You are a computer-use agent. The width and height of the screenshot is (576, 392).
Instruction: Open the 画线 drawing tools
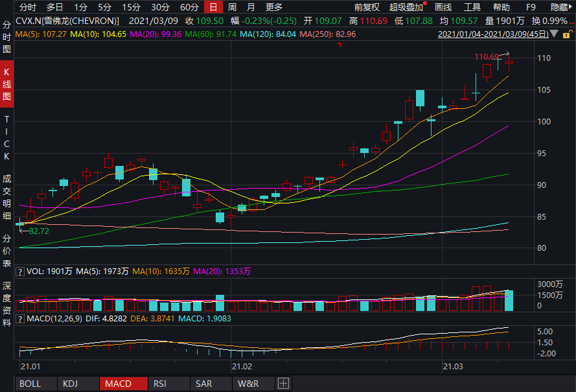click(x=443, y=8)
